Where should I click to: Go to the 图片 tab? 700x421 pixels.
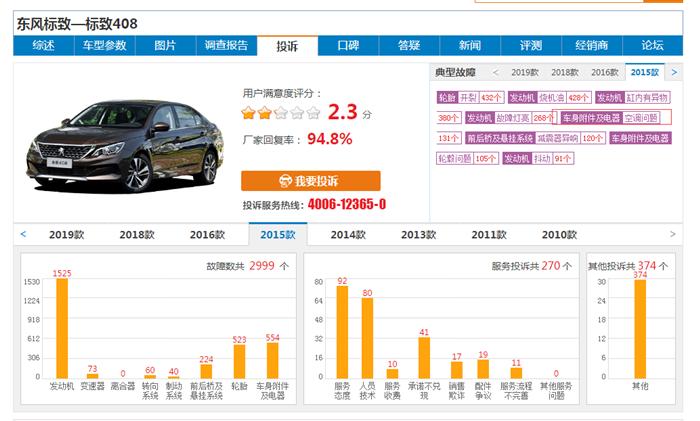tap(165, 46)
